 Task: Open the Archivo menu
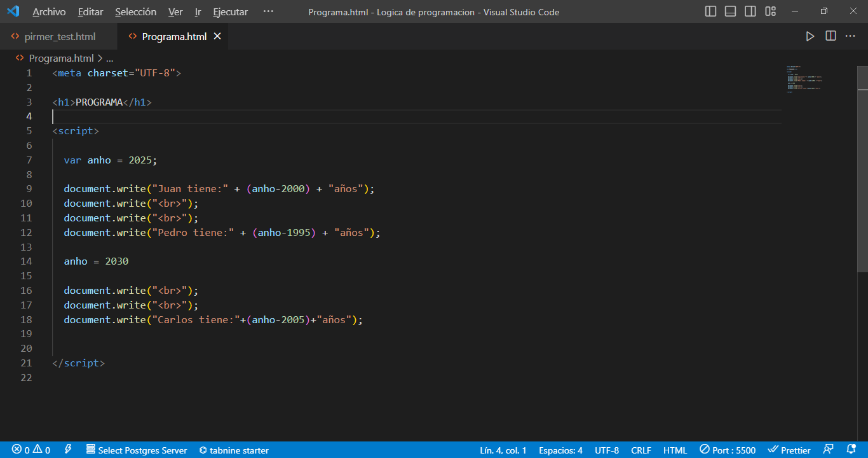[49, 11]
